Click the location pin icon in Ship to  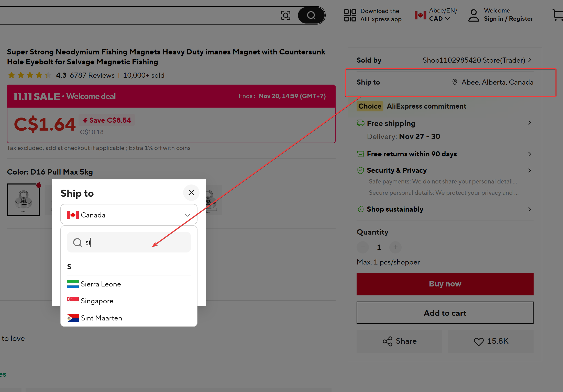pyautogui.click(x=455, y=82)
